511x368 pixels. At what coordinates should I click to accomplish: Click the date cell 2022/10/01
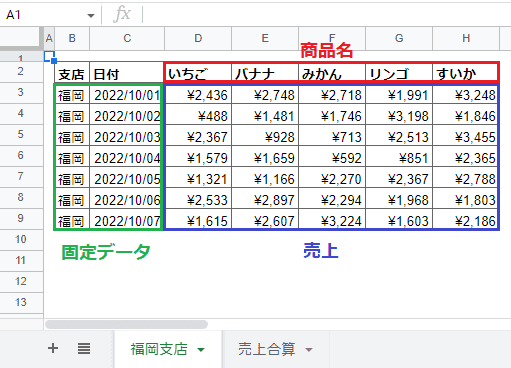point(126,94)
